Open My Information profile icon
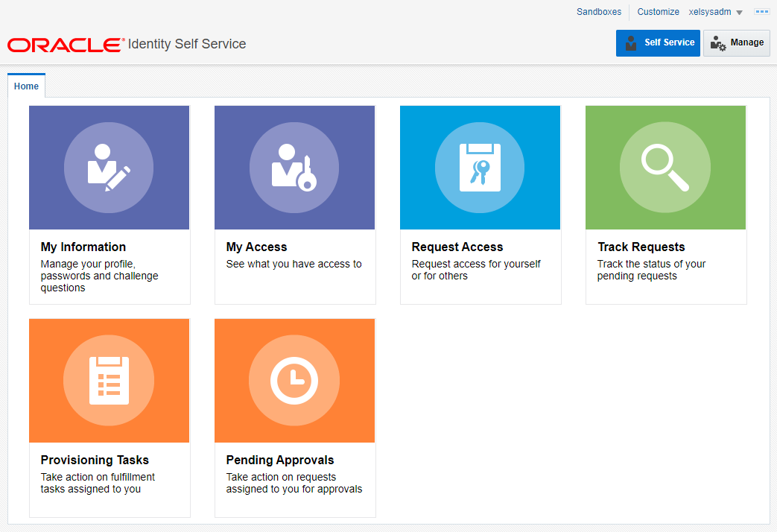777x532 pixels. point(109,167)
